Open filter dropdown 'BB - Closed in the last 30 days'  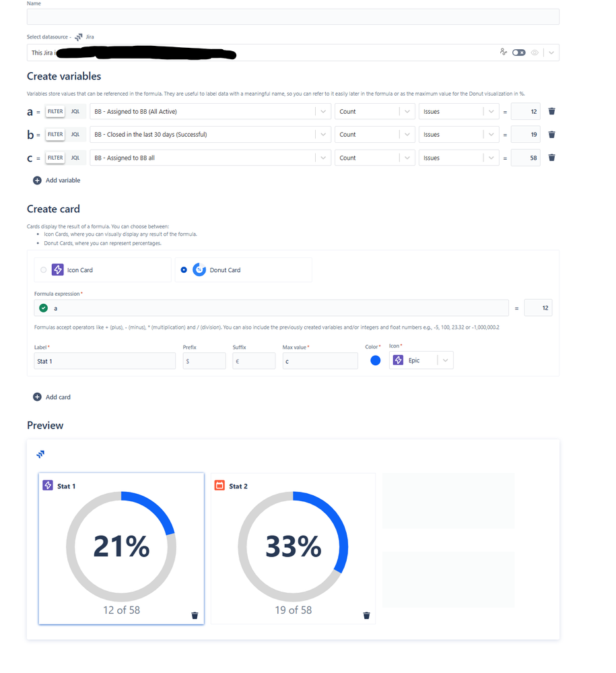pyautogui.click(x=210, y=135)
